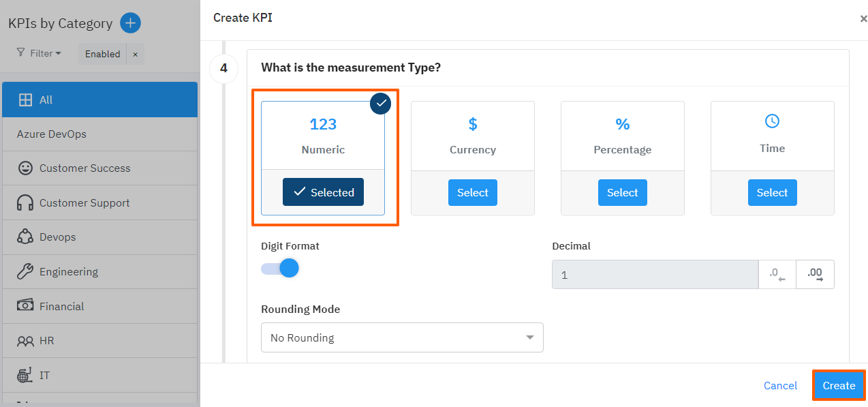
Task: Click the Create button
Action: coord(839,385)
